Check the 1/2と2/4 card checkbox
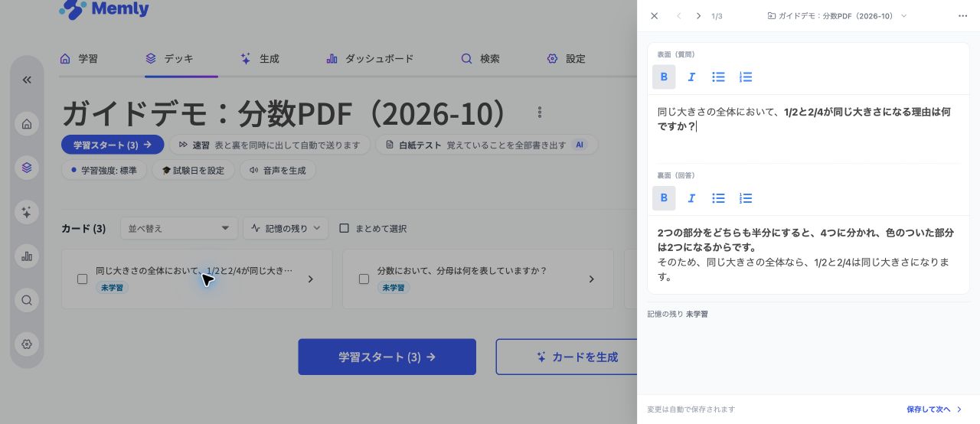This screenshot has width=980, height=424. tap(83, 279)
